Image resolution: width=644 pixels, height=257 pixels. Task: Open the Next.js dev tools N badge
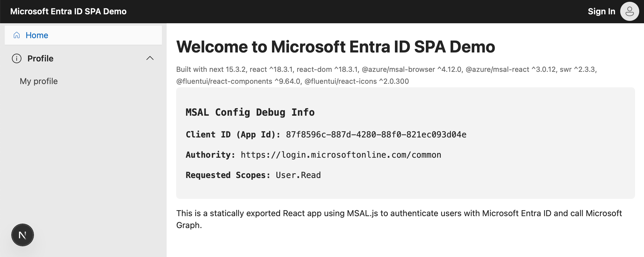(23, 235)
